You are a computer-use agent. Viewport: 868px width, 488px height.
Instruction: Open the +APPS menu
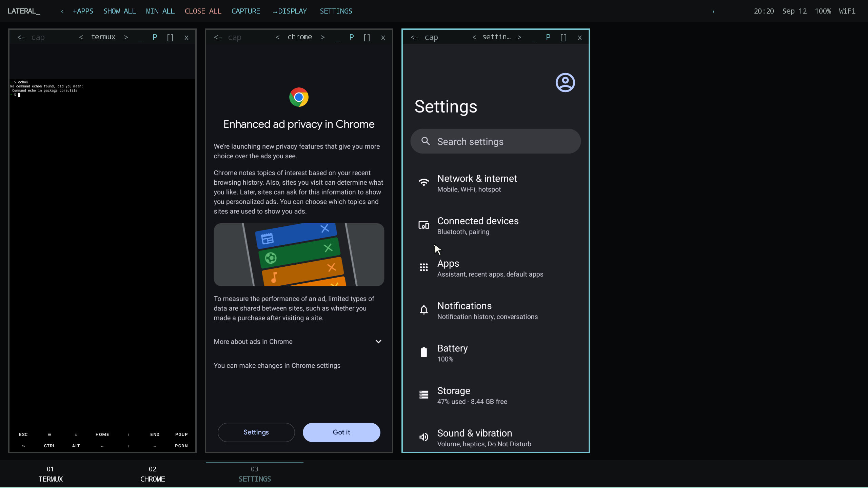click(83, 11)
